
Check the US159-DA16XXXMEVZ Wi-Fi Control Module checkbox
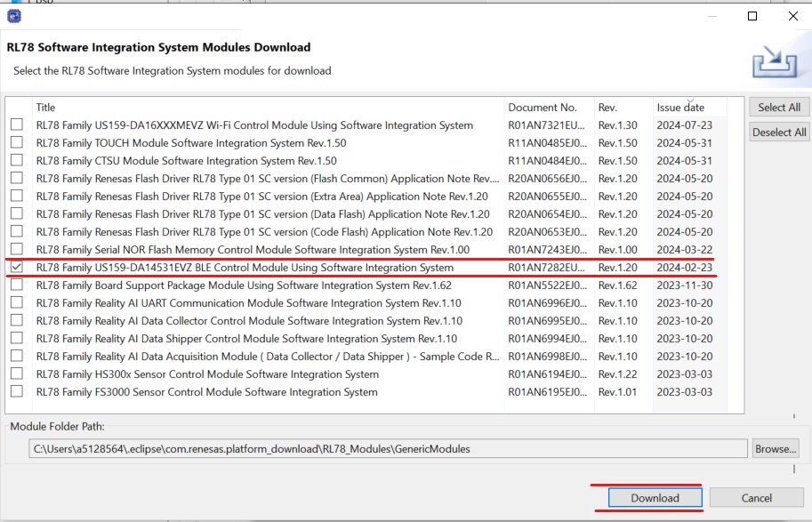[17, 124]
